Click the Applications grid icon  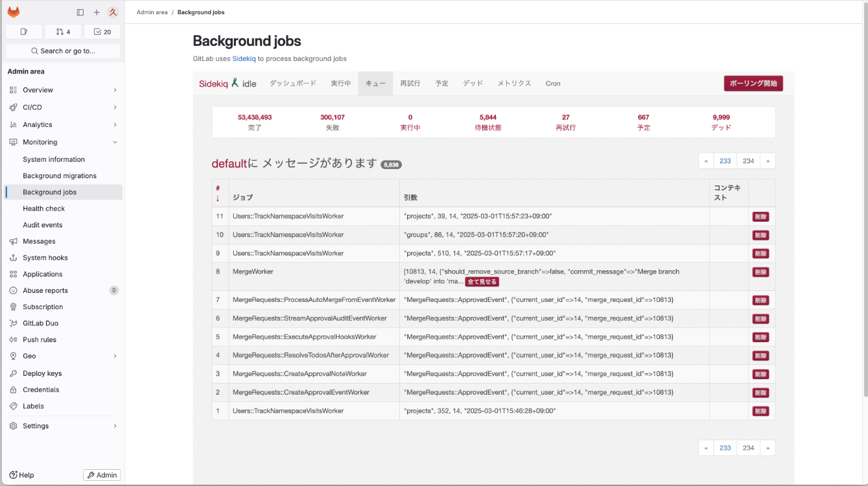14,274
